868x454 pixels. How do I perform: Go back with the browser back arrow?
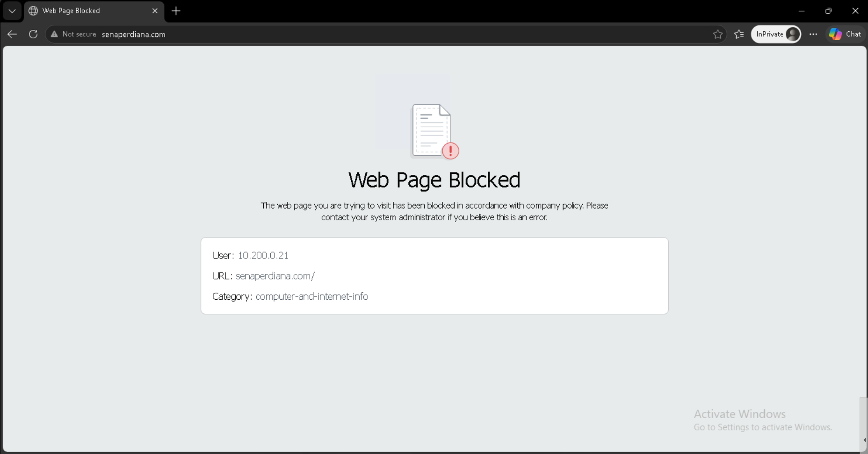point(12,34)
